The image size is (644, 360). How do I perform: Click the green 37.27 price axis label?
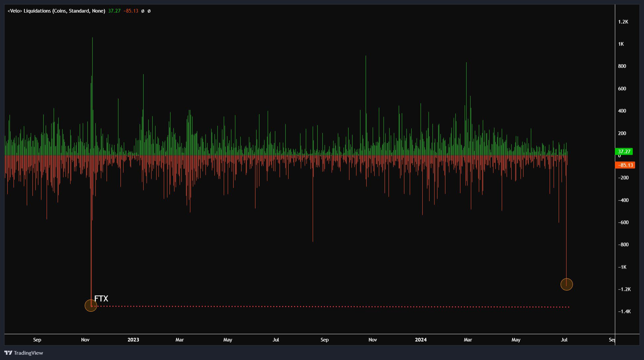[624, 152]
